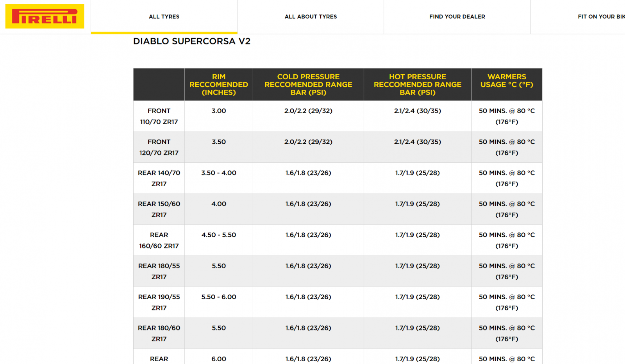Select the 4.50 - 5.50 rim size cell

(x=219, y=235)
